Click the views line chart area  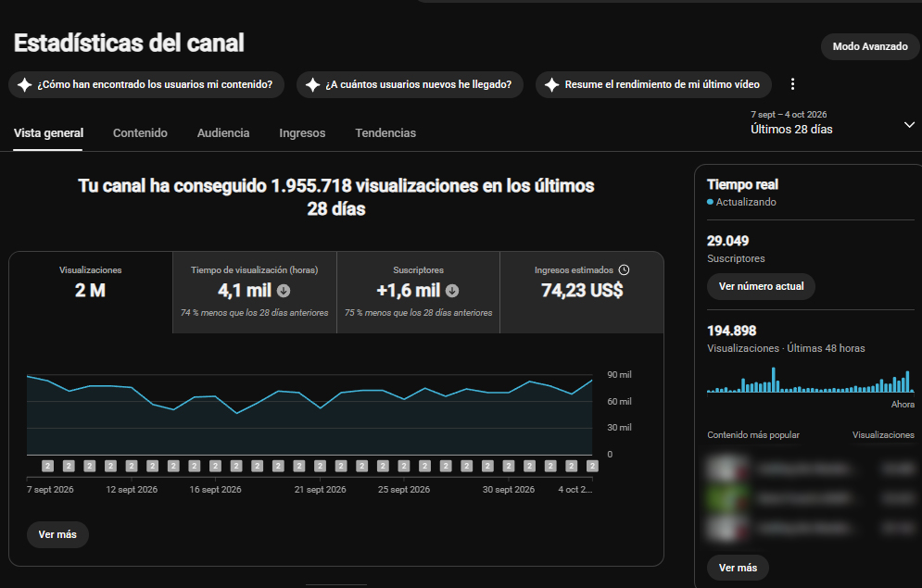click(309, 414)
